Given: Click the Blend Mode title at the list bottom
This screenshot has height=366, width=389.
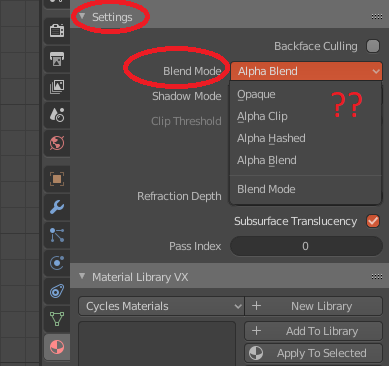Looking at the screenshot, I should click(x=266, y=189).
